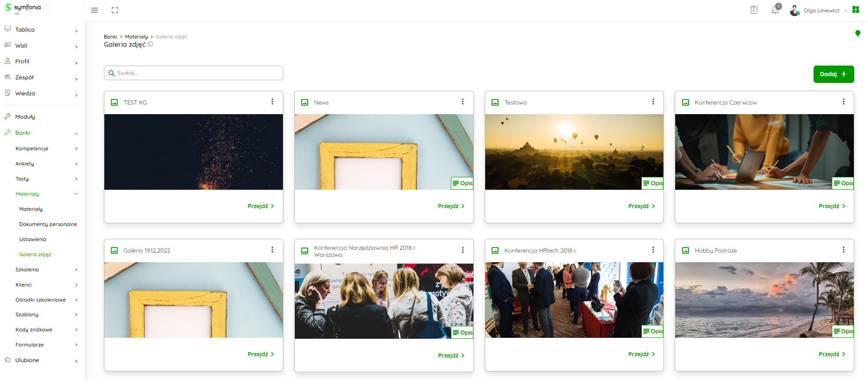The height and width of the screenshot is (380, 868).
Task: Show Opis on Konferencja HRtech card
Action: tap(653, 331)
